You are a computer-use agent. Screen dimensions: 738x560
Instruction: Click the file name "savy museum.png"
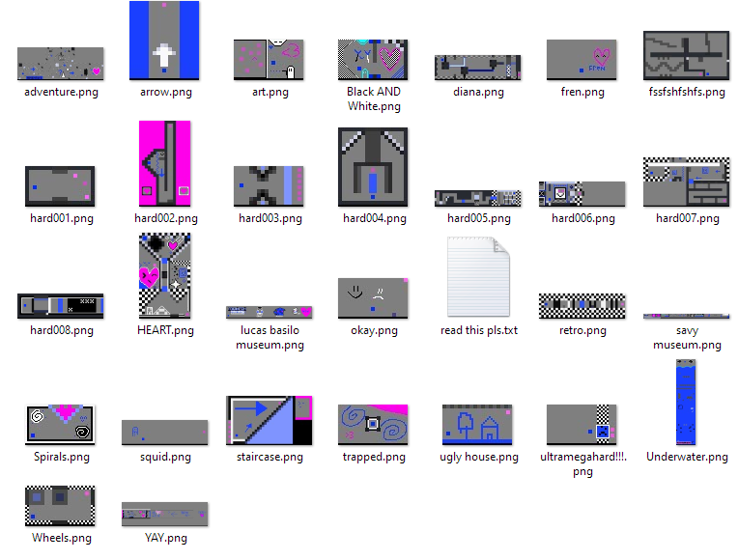point(687,337)
